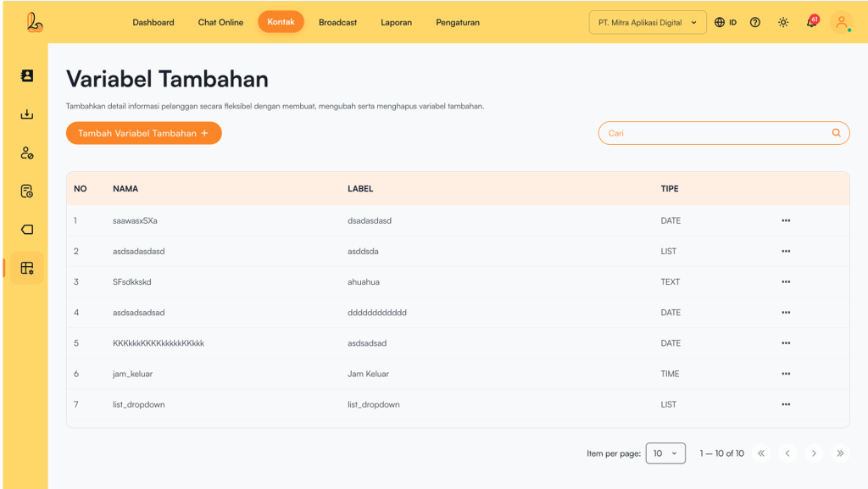The width and height of the screenshot is (868, 489).
Task: Expand the item per page dropdown
Action: (x=665, y=453)
